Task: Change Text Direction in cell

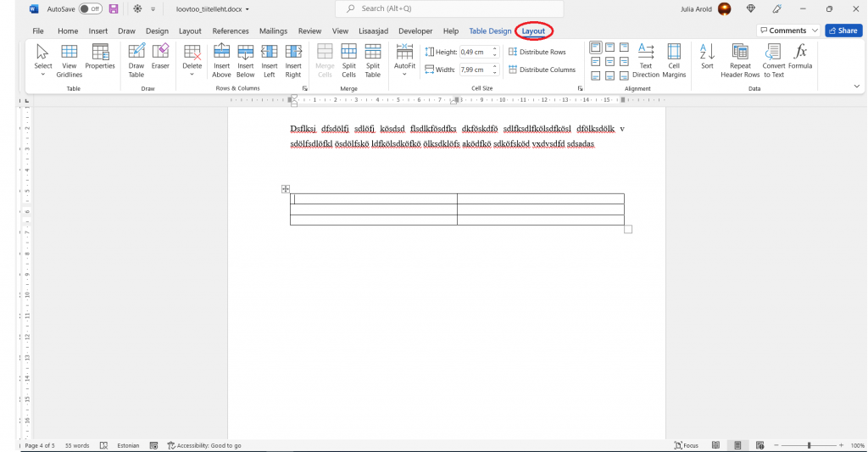Action: pos(646,60)
